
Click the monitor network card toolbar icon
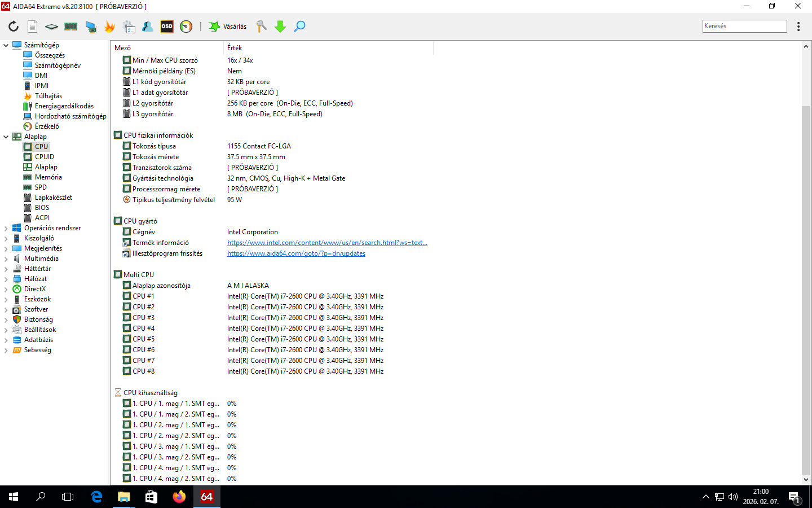91,27
